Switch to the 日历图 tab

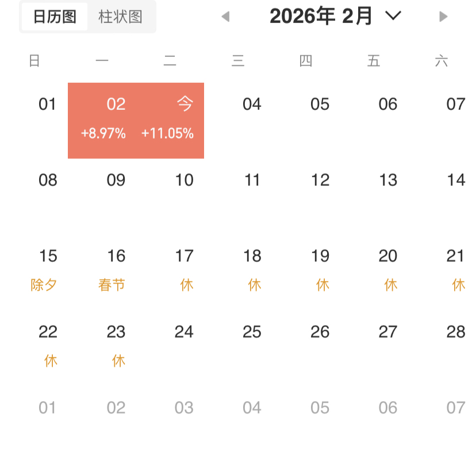click(x=55, y=17)
